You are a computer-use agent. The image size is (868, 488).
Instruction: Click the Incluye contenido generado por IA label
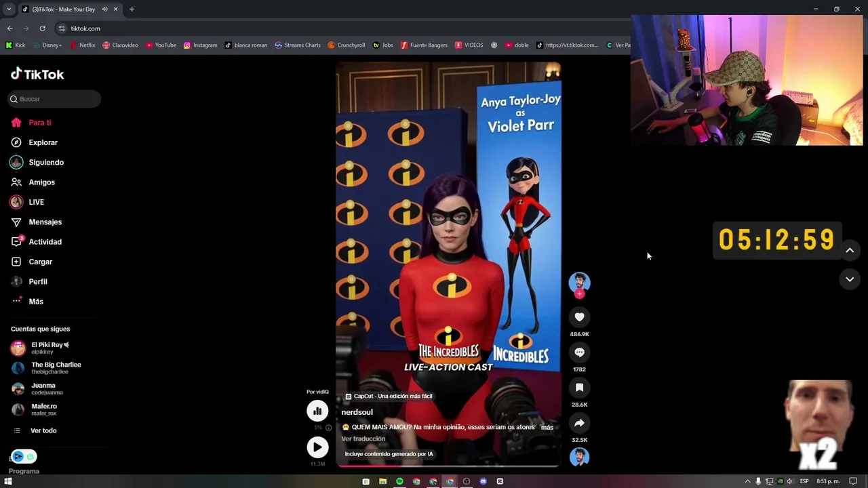[x=389, y=454]
